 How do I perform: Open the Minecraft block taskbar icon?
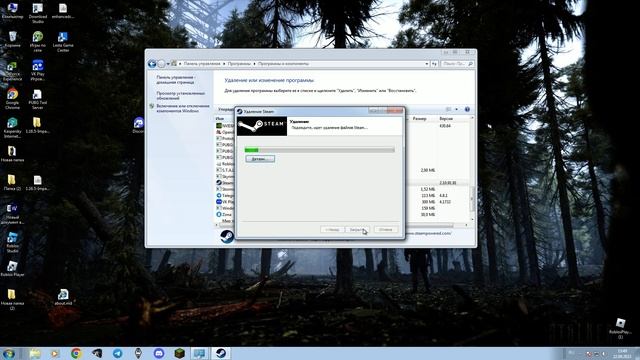pyautogui.click(x=180, y=353)
